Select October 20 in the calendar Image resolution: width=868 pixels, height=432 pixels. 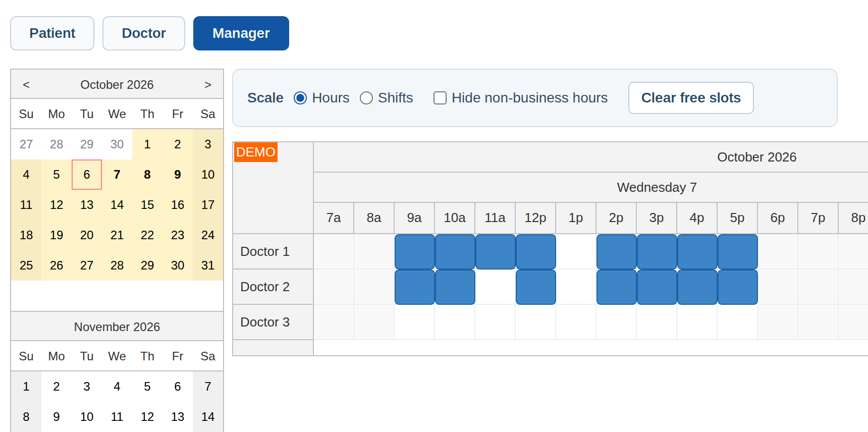(x=87, y=235)
